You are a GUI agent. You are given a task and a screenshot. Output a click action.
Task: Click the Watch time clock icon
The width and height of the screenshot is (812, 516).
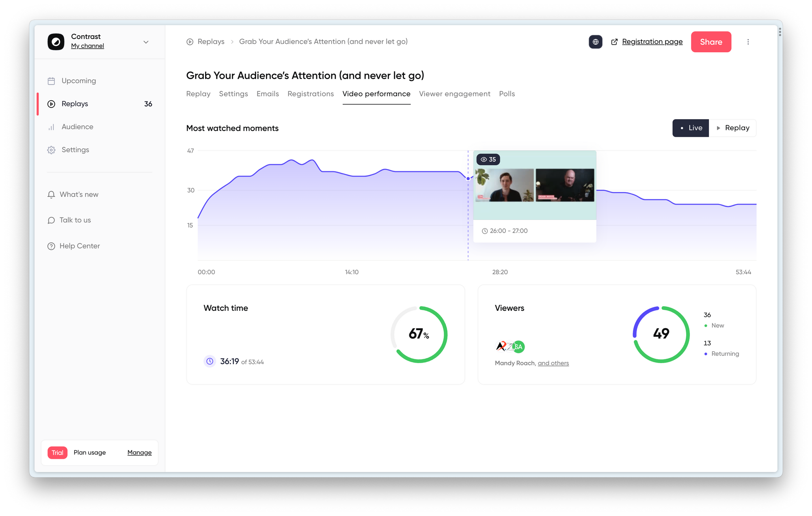pyautogui.click(x=209, y=361)
